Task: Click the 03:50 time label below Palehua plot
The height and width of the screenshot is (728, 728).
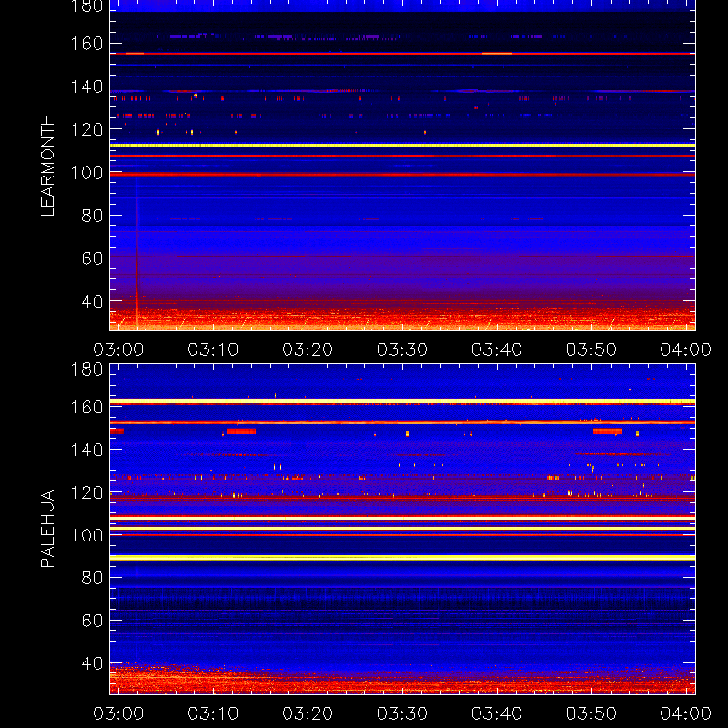Action: tap(591, 713)
